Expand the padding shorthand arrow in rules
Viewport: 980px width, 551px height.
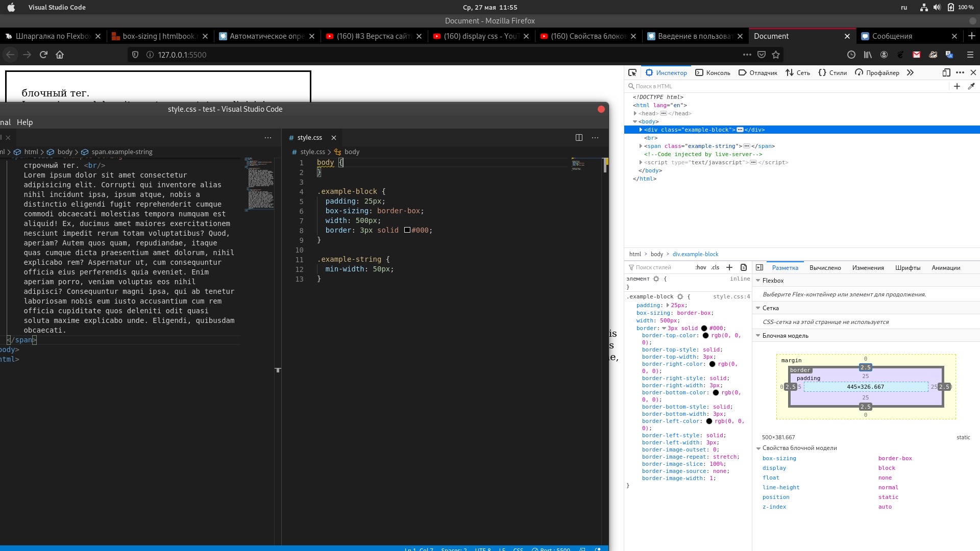tap(668, 305)
